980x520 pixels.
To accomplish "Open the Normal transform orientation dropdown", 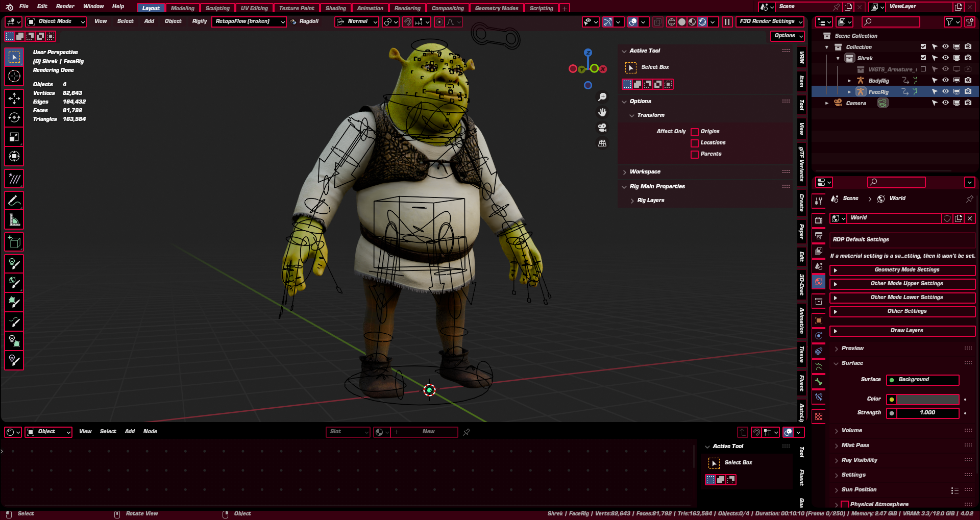I will [x=357, y=21].
